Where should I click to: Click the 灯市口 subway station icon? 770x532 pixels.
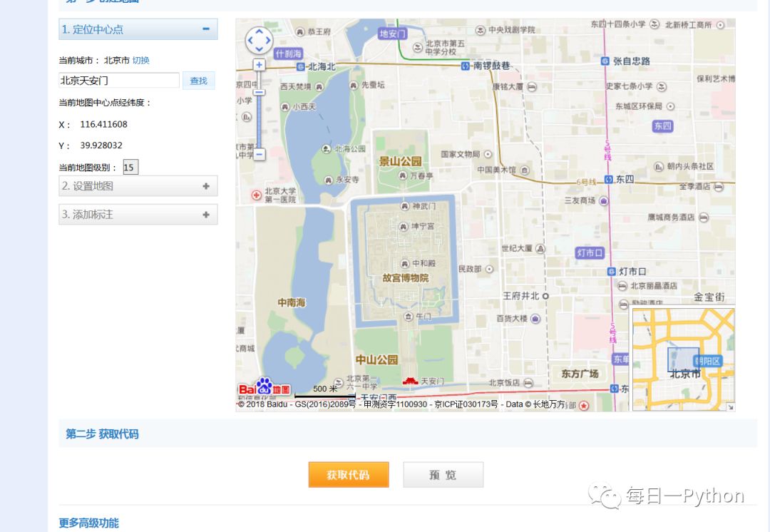[610, 271]
